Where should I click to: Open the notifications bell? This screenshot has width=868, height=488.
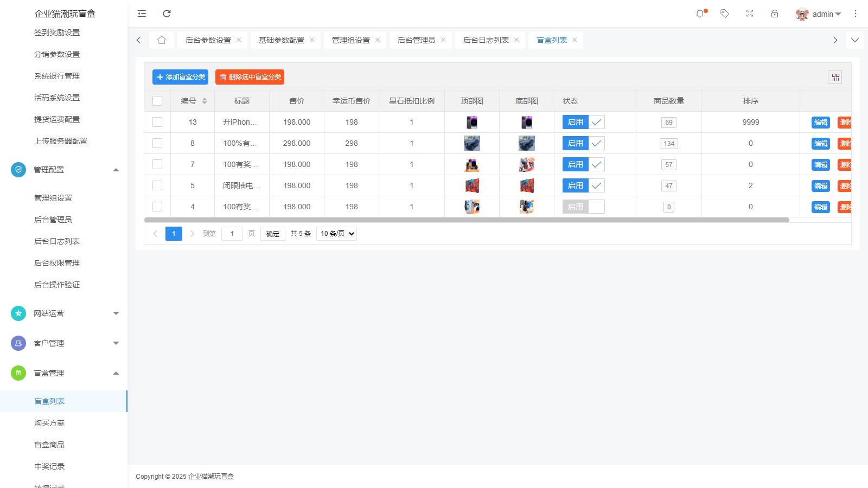(x=700, y=14)
